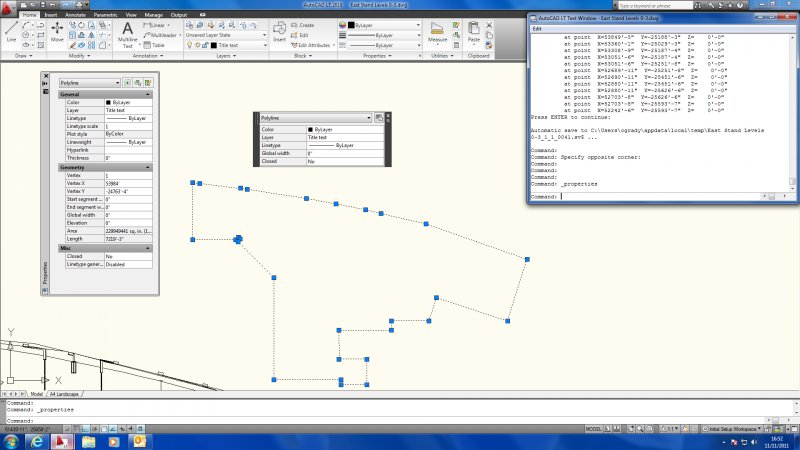Switch to the A4 Landscape layout tab
Viewport: 800px width, 450px height.
pos(64,394)
